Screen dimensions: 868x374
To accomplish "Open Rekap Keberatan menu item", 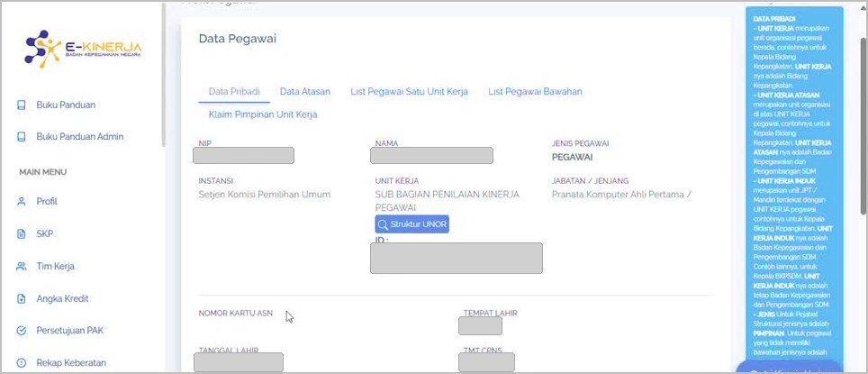I will [x=71, y=363].
